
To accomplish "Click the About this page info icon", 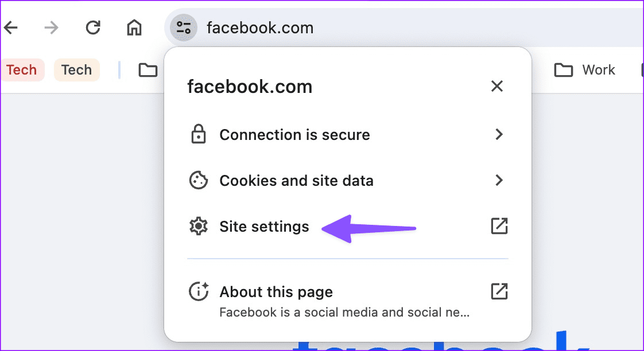I will point(198,291).
